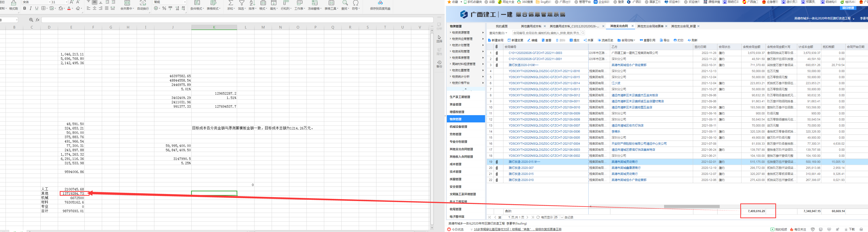868x232 pixels.
Task: Open 劳务管理 in the left menu
Action: [x=456, y=134]
